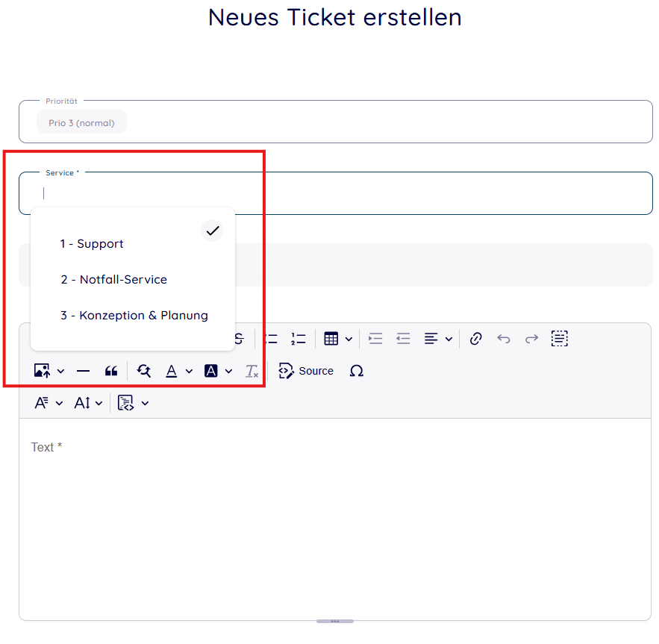Focus the Service input field

[335, 193]
